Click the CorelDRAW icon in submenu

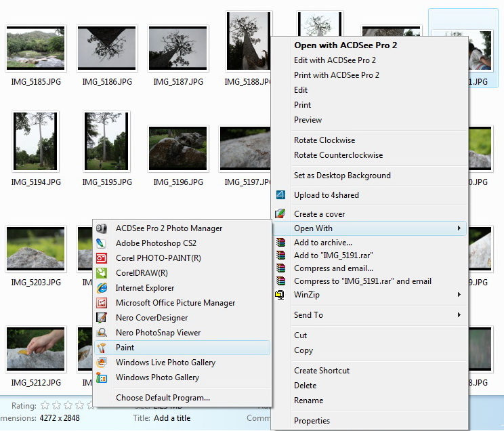102,273
